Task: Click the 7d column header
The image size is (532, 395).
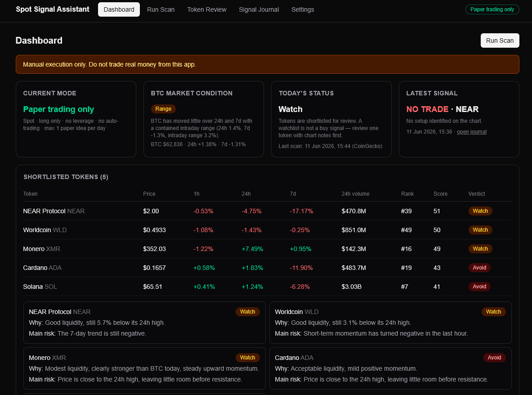Action: pos(293,194)
